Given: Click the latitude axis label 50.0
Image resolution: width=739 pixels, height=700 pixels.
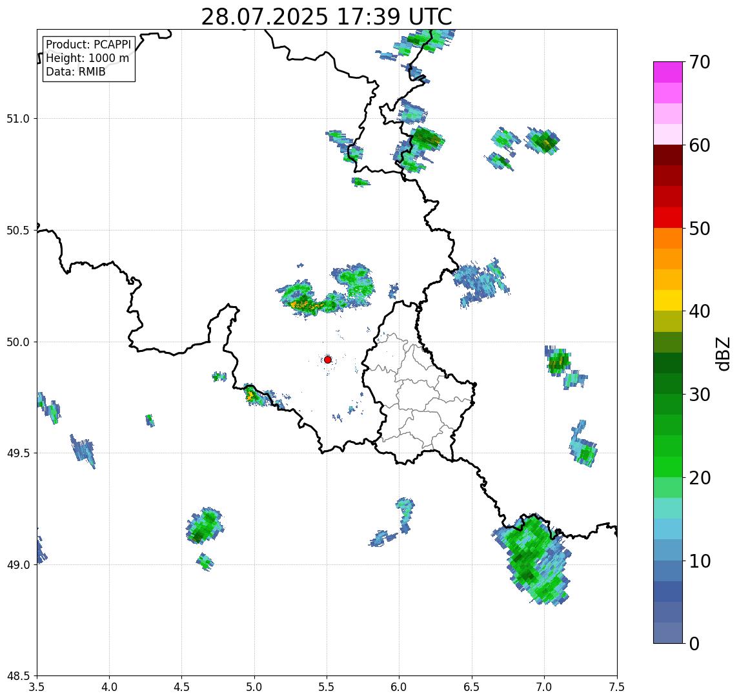Looking at the screenshot, I should pyautogui.click(x=18, y=342).
